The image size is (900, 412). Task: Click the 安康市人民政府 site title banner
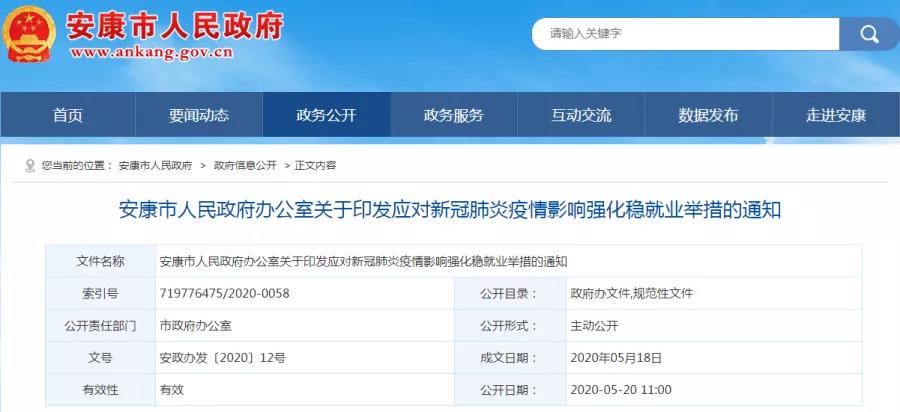[175, 26]
